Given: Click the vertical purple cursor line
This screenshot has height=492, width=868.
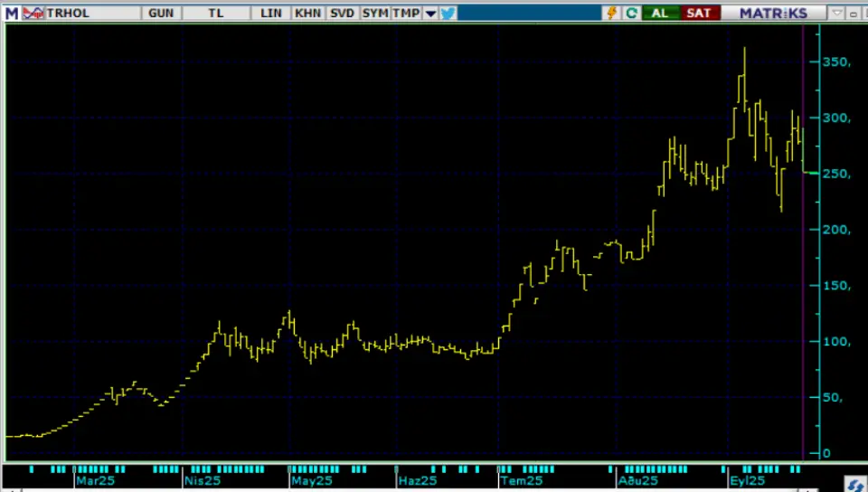Looking at the screenshot, I should [x=803, y=241].
